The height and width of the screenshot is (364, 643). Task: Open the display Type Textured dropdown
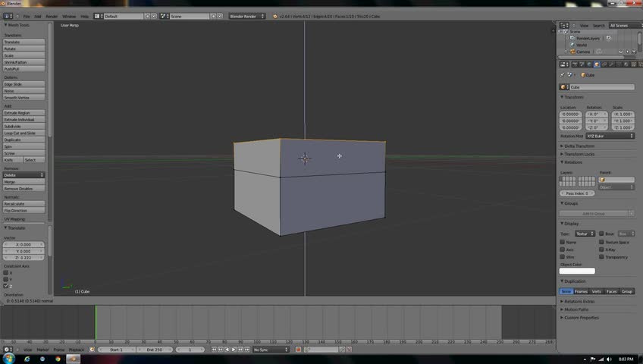click(x=585, y=234)
